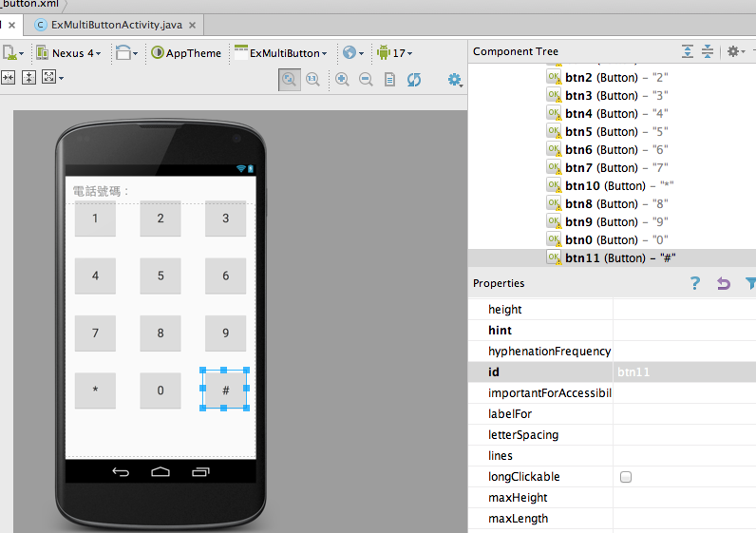756x533 pixels.
Task: Click the "5" button in the preview
Action: pos(161,276)
